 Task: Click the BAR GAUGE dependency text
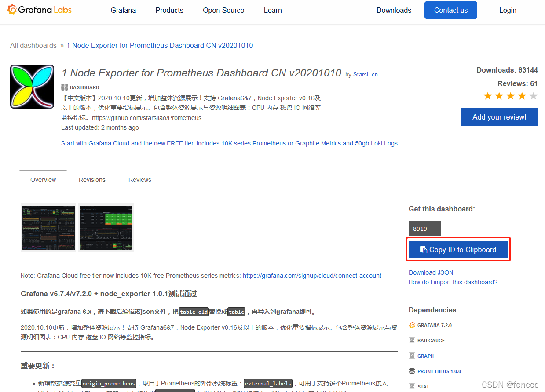431,341
